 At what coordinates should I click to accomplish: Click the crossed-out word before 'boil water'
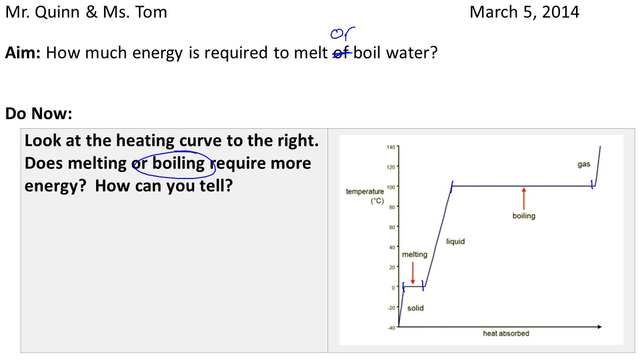click(342, 53)
